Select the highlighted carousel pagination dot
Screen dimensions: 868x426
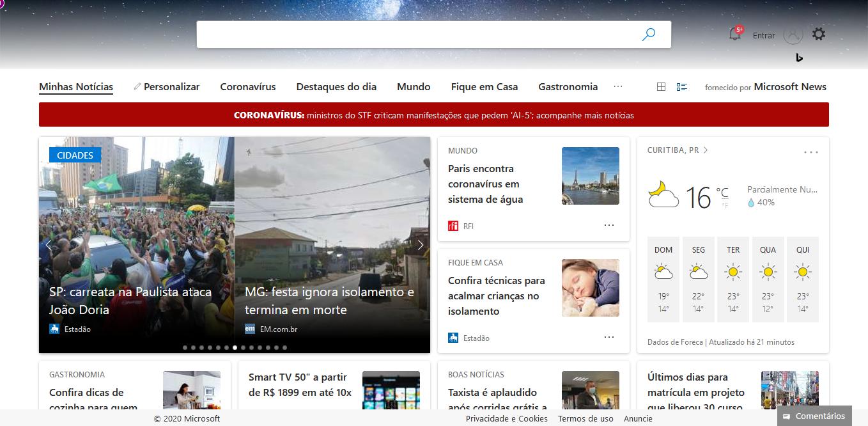[x=235, y=347]
